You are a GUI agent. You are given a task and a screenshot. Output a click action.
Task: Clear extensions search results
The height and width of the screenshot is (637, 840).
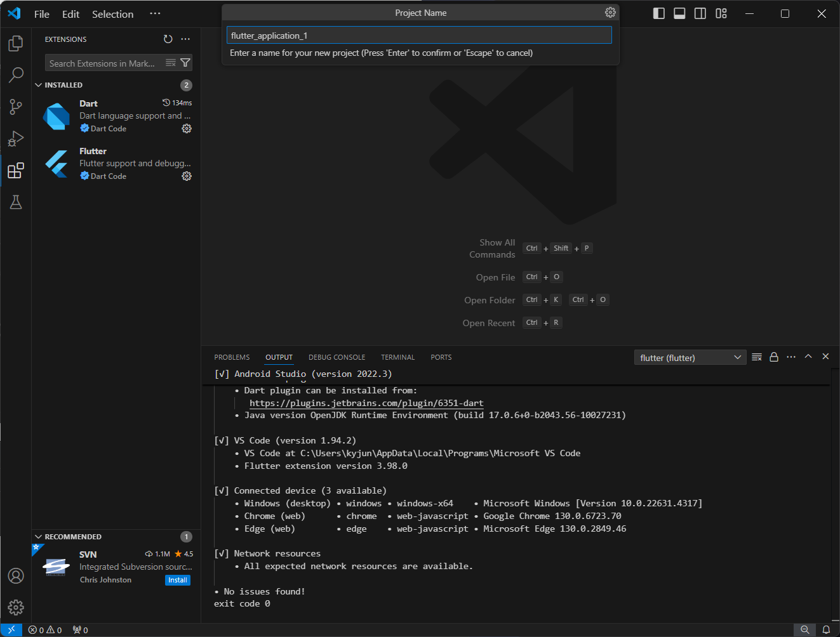pyautogui.click(x=171, y=63)
